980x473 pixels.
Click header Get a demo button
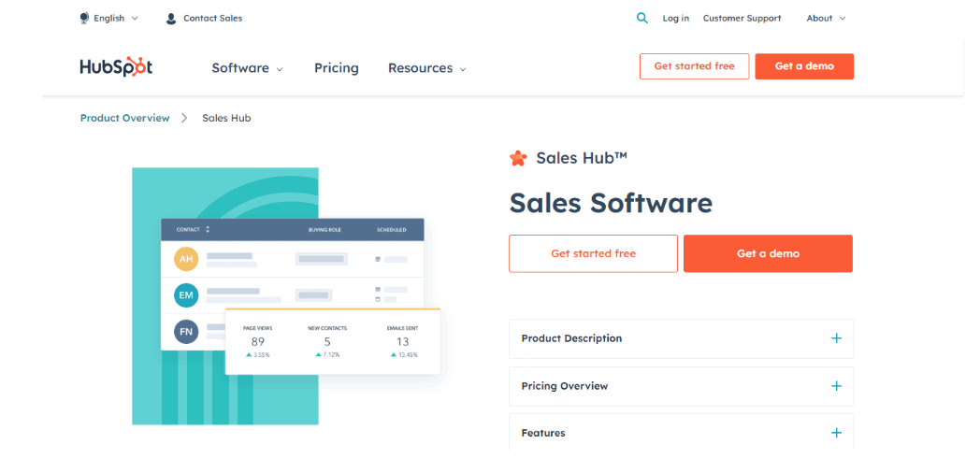click(804, 66)
